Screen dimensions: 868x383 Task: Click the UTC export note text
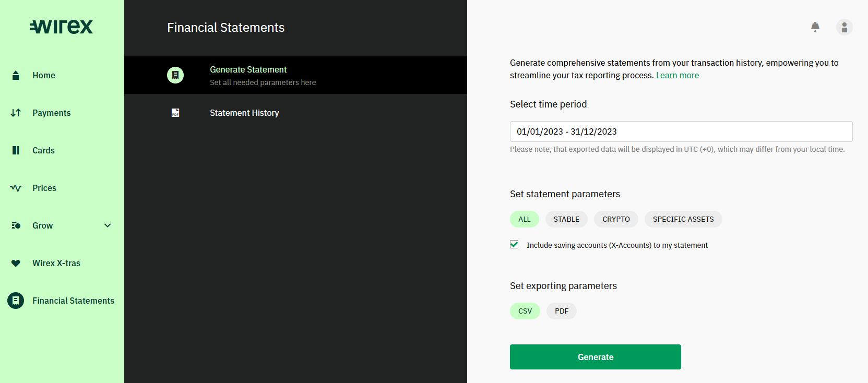[677, 149]
